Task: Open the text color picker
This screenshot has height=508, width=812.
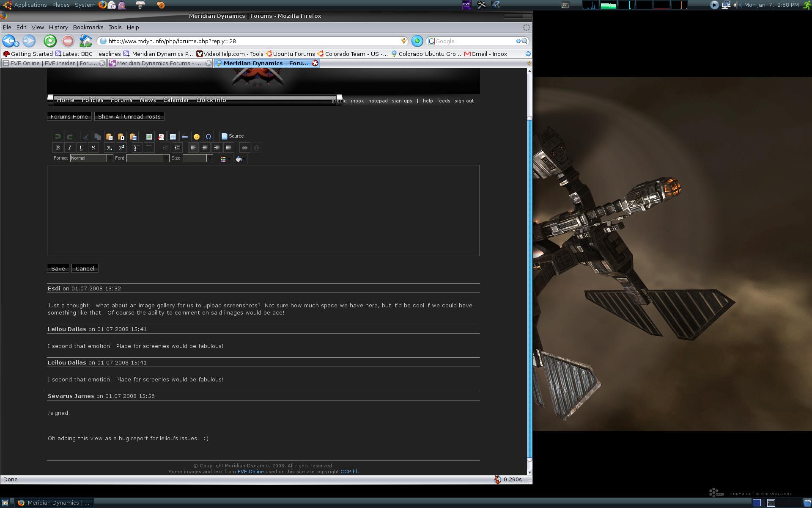Action: click(224, 159)
